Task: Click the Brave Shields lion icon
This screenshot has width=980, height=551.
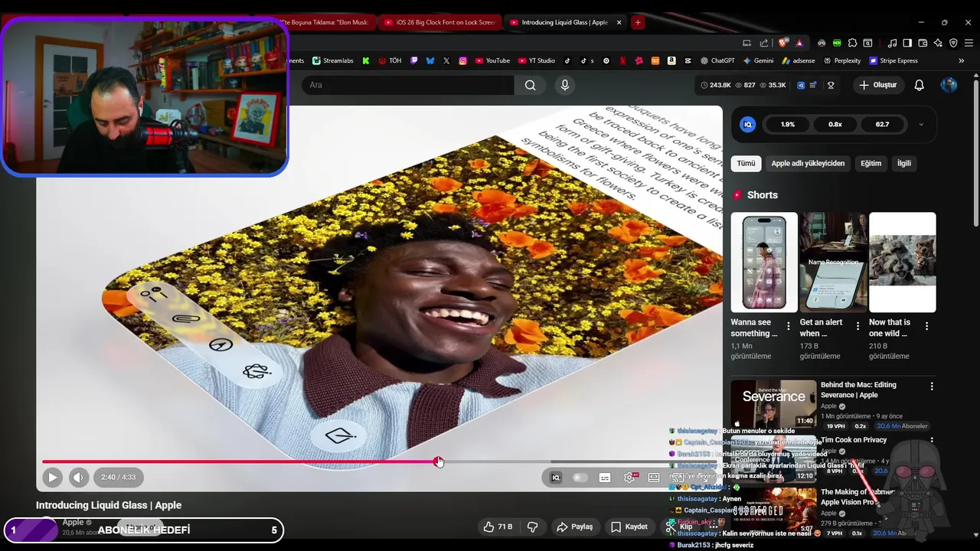Action: pos(782,43)
